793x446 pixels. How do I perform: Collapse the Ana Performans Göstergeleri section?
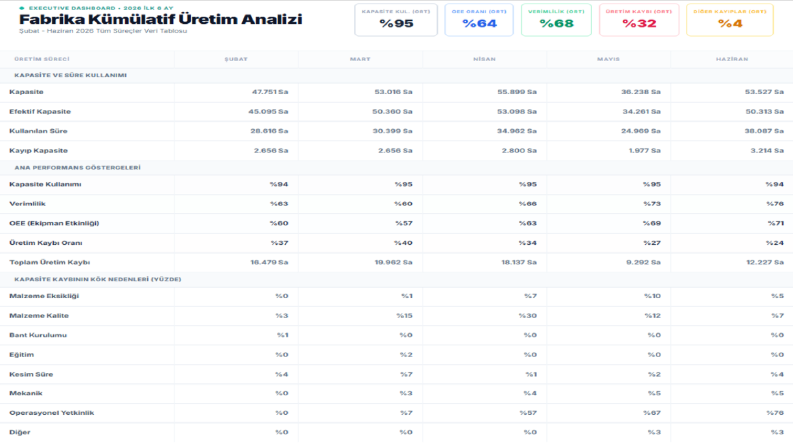click(77, 168)
